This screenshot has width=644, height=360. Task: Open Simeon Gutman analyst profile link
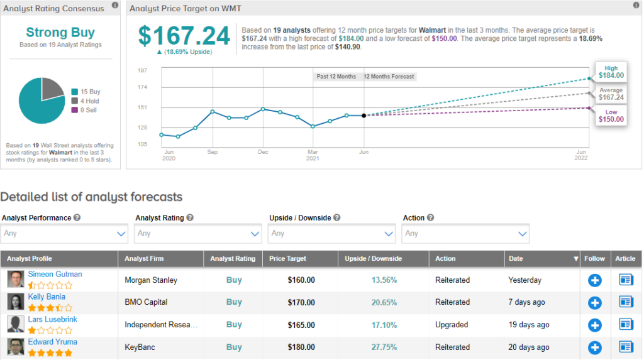click(55, 274)
